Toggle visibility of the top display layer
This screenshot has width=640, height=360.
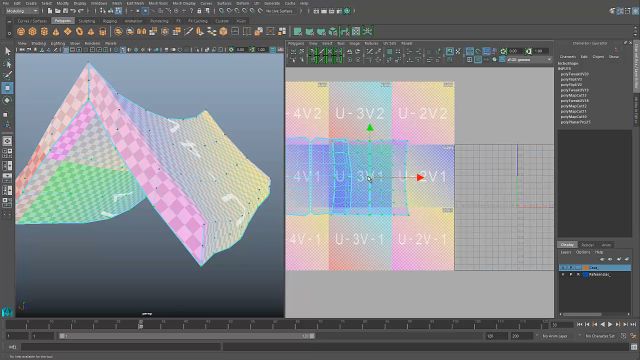click(563, 268)
